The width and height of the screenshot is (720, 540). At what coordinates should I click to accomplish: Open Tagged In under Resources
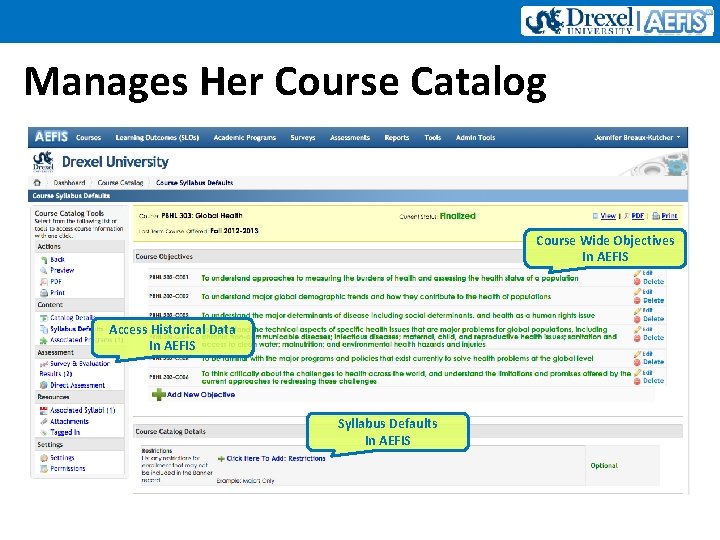(65, 432)
